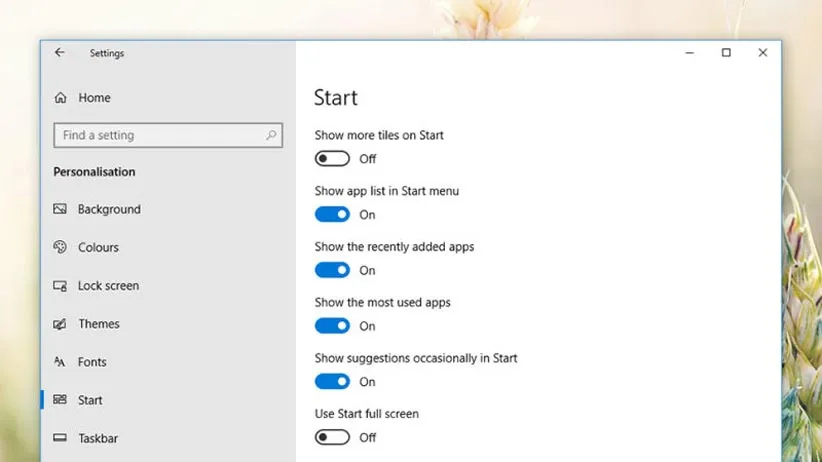This screenshot has width=822, height=462.
Task: Click the Lock screen icon
Action: click(x=60, y=286)
